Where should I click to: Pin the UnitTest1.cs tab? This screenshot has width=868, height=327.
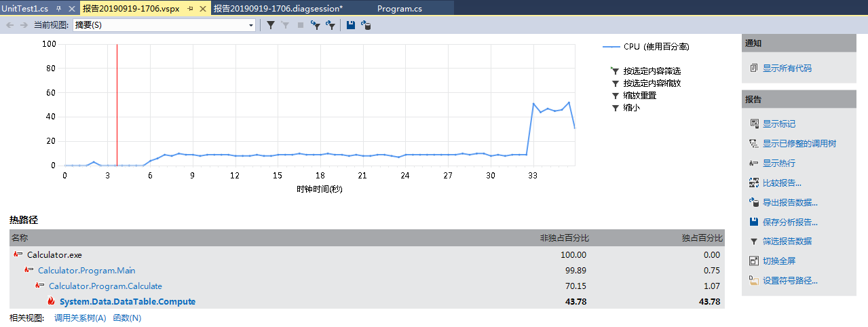58,9
